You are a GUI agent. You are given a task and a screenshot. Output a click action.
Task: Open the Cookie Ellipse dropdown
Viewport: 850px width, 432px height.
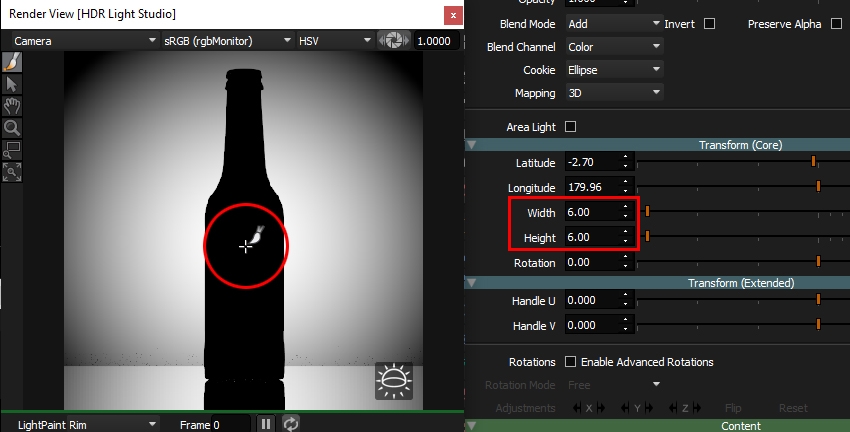[614, 70]
